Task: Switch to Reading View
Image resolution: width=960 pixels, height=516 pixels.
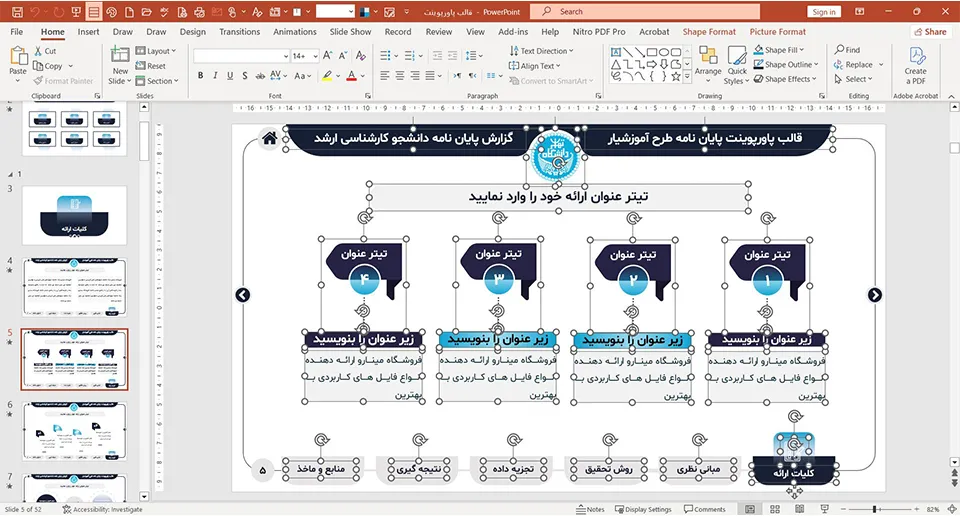Action: click(x=800, y=509)
